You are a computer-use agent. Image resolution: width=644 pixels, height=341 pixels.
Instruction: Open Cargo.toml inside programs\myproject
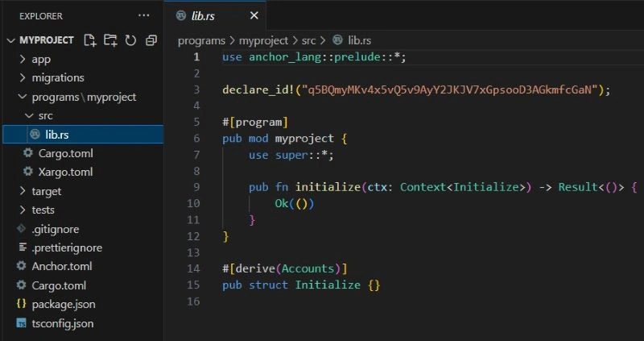pyautogui.click(x=66, y=153)
